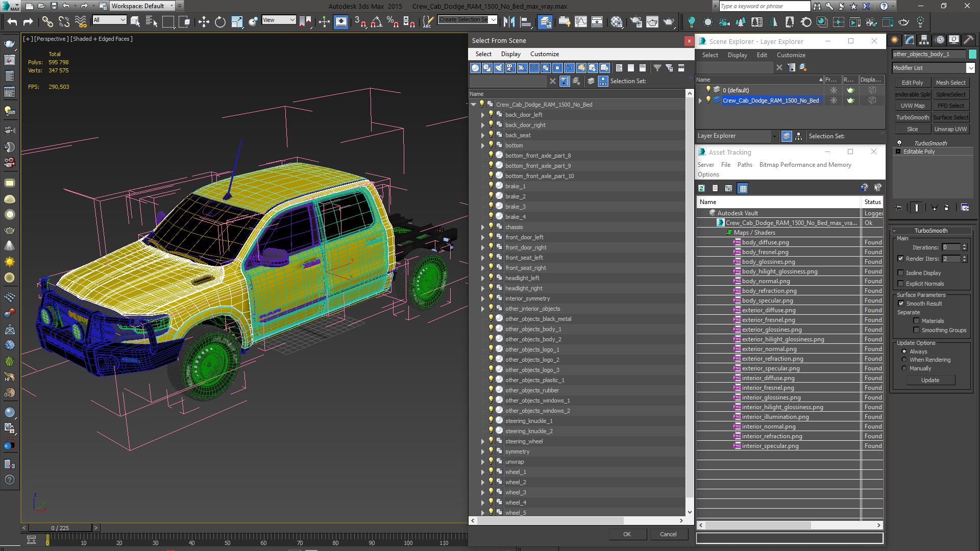Switch to the Utilities hammer tab
Viewport: 980px width, 551px height.
point(968,40)
